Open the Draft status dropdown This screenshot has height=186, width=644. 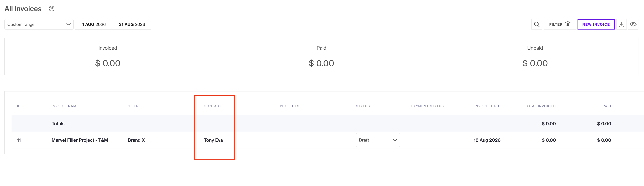click(x=378, y=140)
